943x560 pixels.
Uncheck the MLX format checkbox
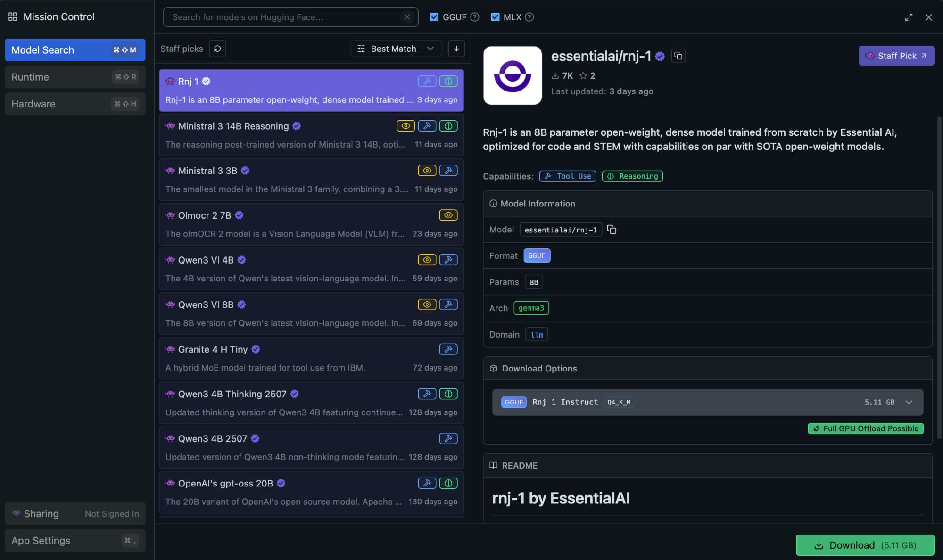click(495, 17)
